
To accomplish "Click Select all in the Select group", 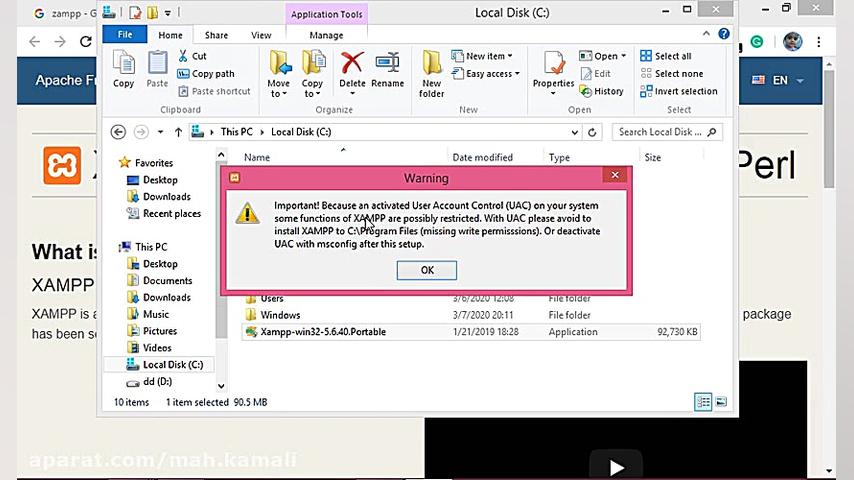I will point(666,56).
